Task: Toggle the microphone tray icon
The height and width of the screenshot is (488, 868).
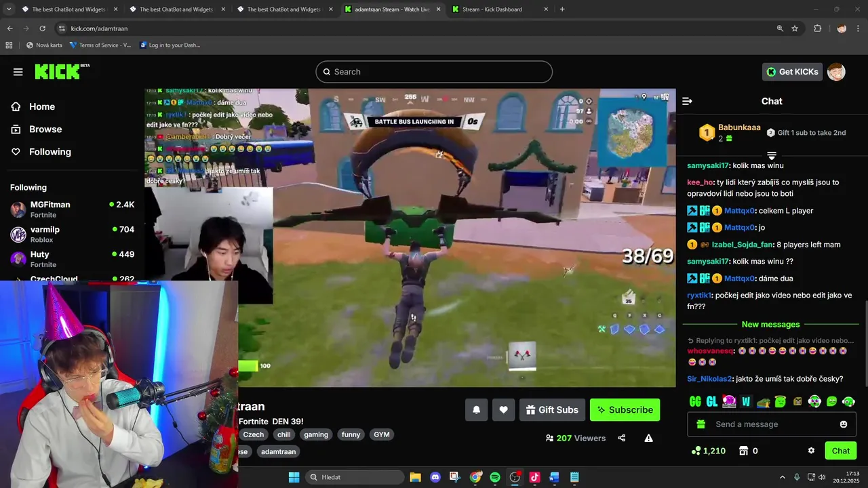Action: pyautogui.click(x=796, y=477)
